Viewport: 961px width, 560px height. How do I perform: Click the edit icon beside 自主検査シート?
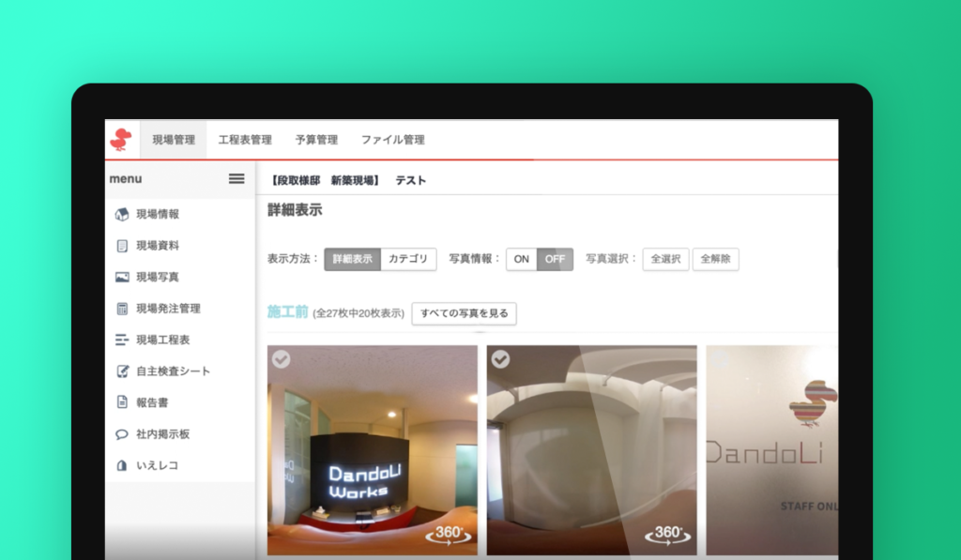click(x=122, y=371)
